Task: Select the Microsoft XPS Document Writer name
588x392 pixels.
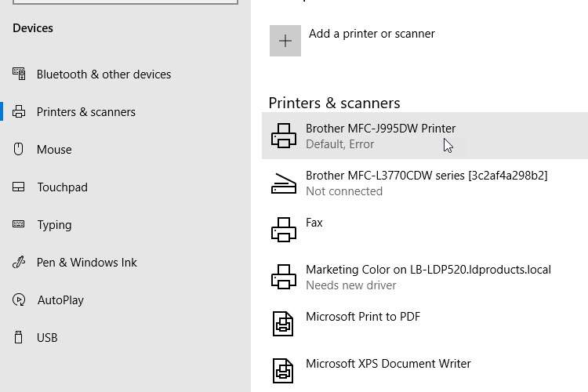Action: tap(388, 364)
